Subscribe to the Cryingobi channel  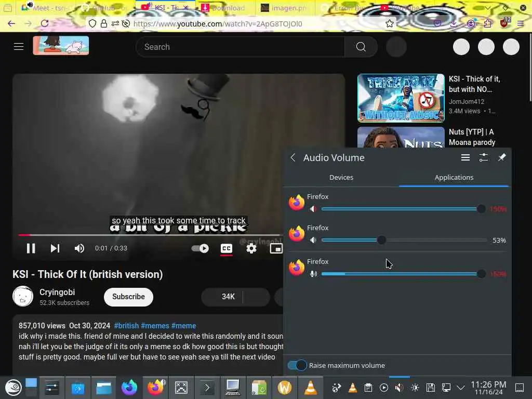129,297
